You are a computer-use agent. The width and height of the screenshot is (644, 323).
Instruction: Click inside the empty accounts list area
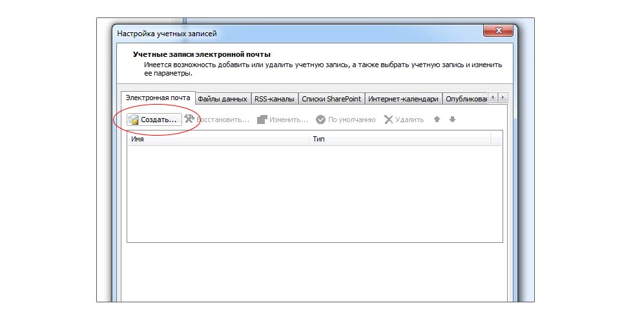point(314,194)
